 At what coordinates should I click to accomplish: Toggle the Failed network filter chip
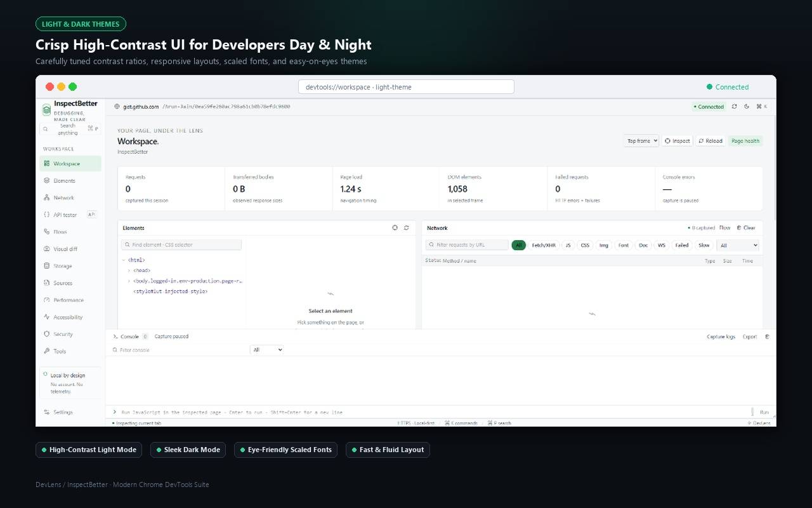tap(682, 245)
